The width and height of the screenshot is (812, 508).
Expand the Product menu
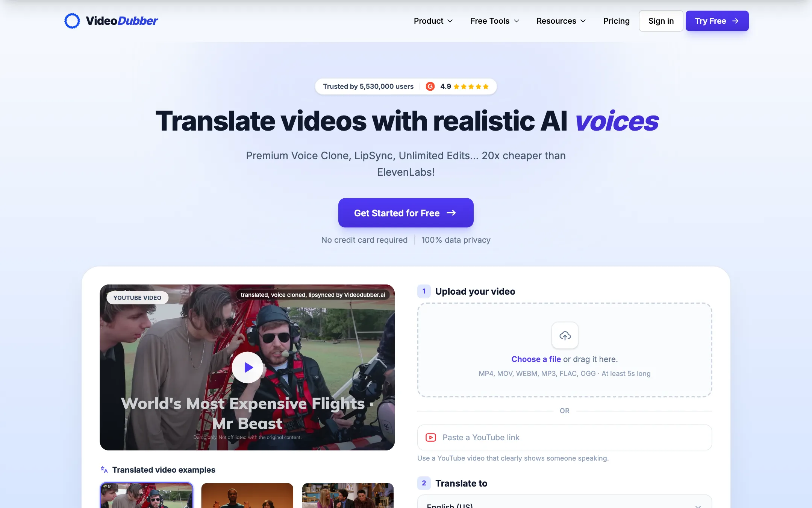[x=433, y=21]
